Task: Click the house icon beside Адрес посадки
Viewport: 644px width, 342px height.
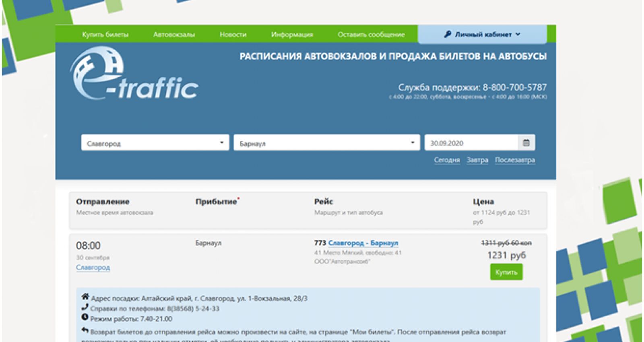Action: coord(85,297)
